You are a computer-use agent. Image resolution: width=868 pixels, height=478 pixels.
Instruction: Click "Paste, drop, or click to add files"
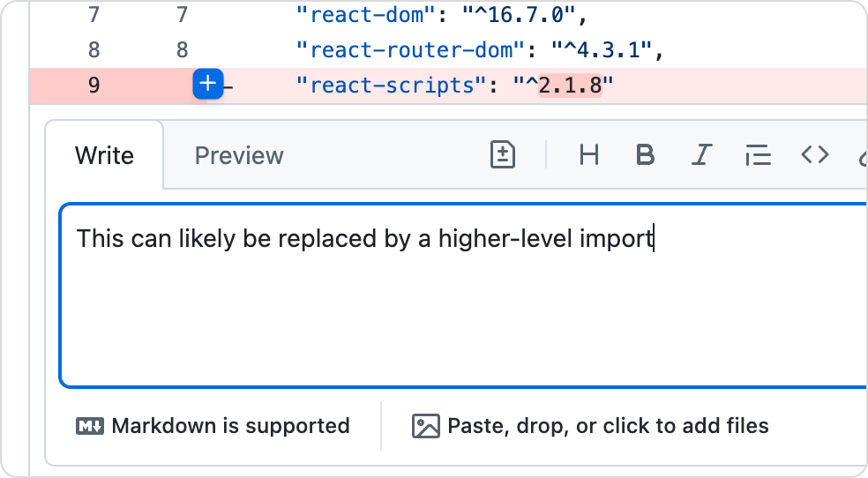(x=591, y=426)
